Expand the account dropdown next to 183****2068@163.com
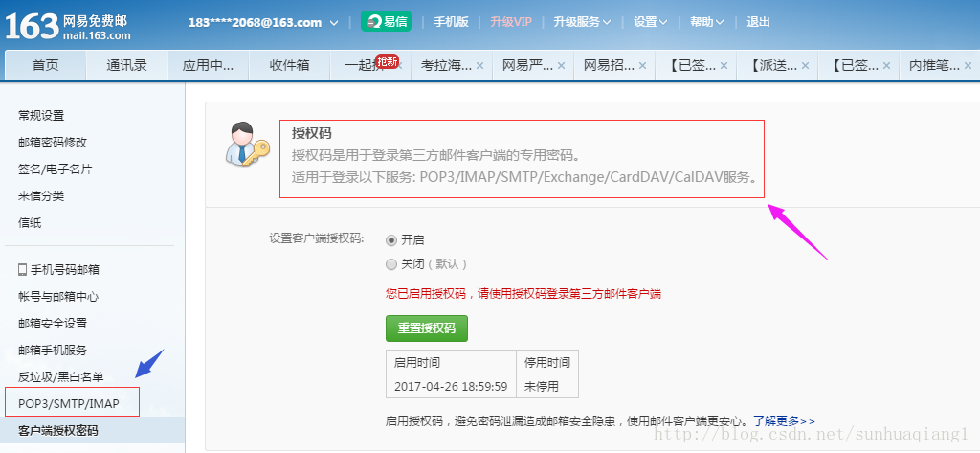The height and width of the screenshot is (453, 980). pyautogui.click(x=334, y=23)
